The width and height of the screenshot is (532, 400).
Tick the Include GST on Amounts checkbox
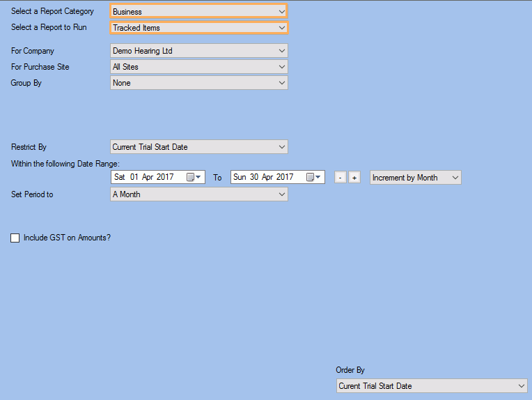[15, 238]
